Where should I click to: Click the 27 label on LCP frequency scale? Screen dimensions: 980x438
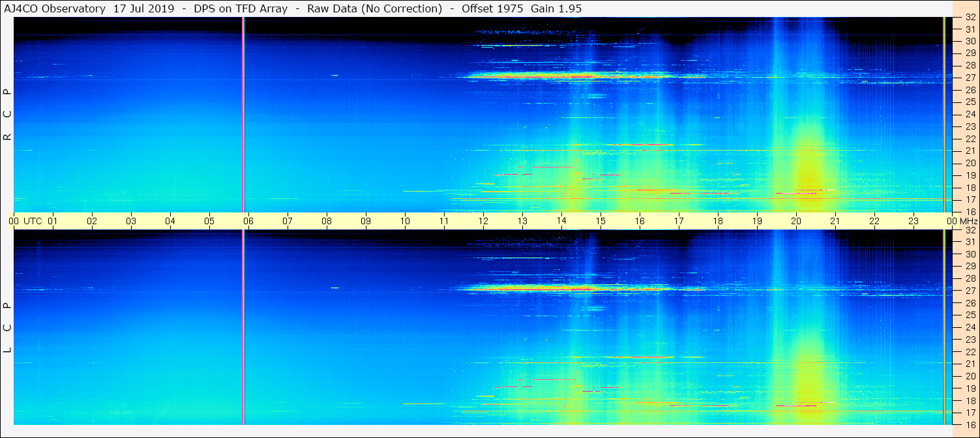[970, 291]
